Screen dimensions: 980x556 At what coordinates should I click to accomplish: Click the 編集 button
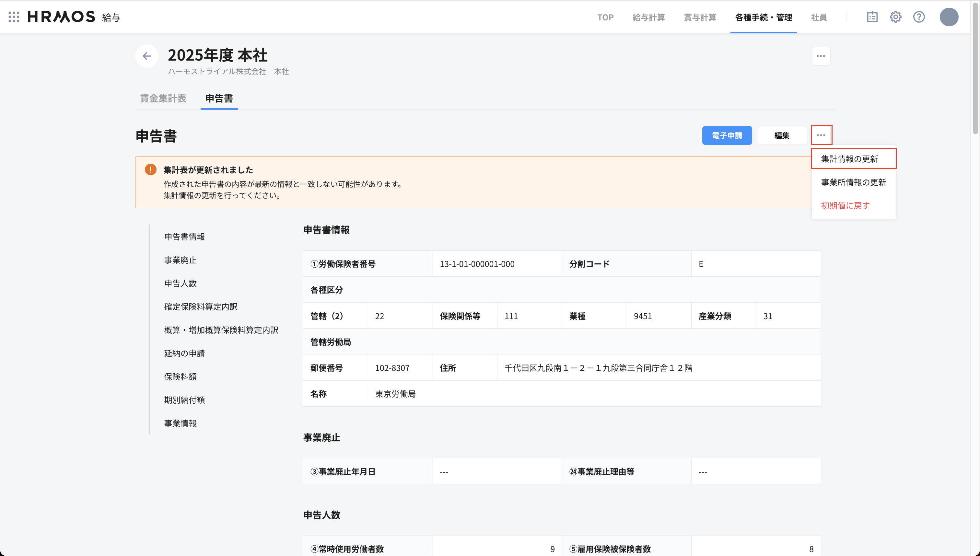[782, 135]
